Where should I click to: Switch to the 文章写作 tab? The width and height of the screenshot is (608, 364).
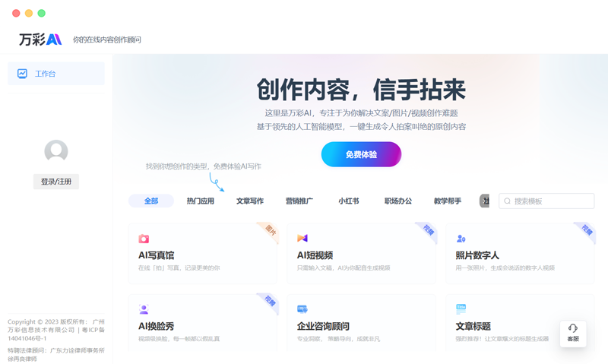point(250,201)
